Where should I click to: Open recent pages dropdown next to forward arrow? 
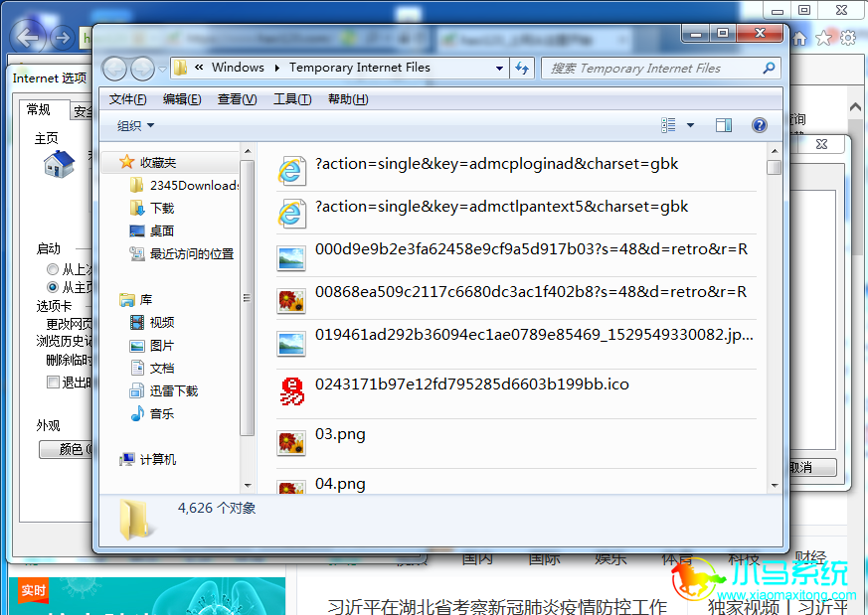(x=162, y=70)
